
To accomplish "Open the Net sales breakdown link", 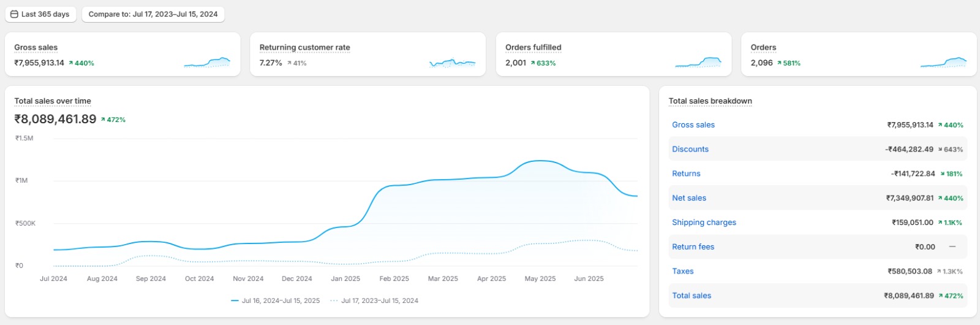I will [x=689, y=198].
